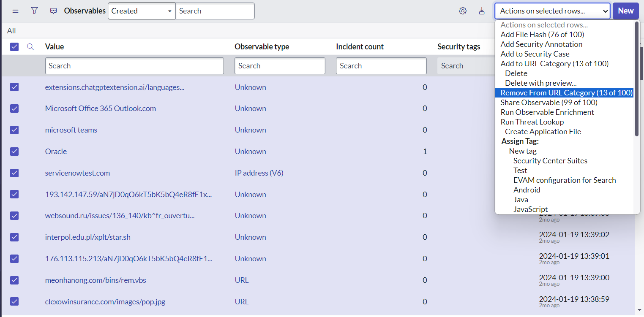Open the meonhanong.com/bins/rem.vbs link

click(96, 280)
